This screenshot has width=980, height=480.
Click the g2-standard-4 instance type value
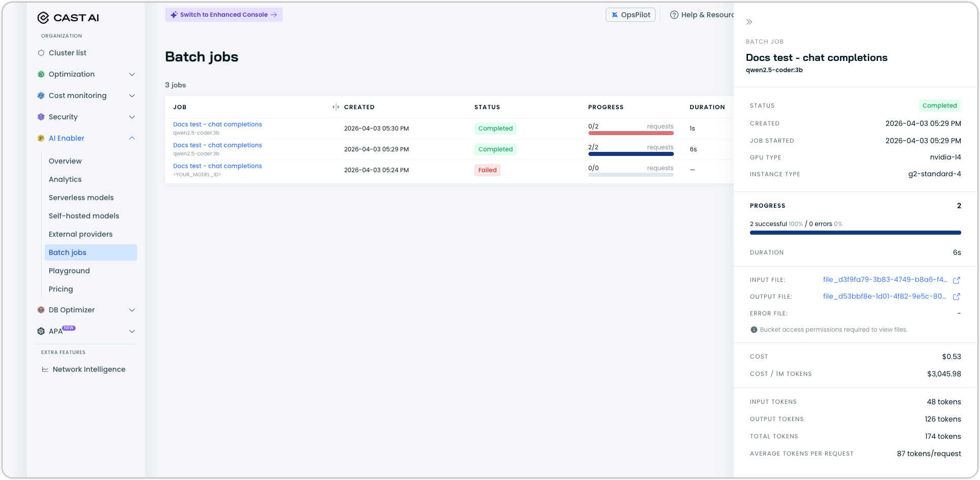click(x=935, y=174)
